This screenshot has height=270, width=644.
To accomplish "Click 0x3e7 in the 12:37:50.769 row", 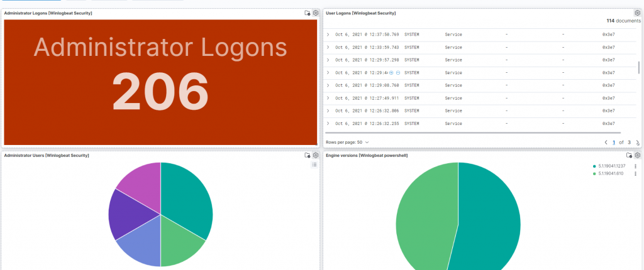I will click(x=608, y=35).
